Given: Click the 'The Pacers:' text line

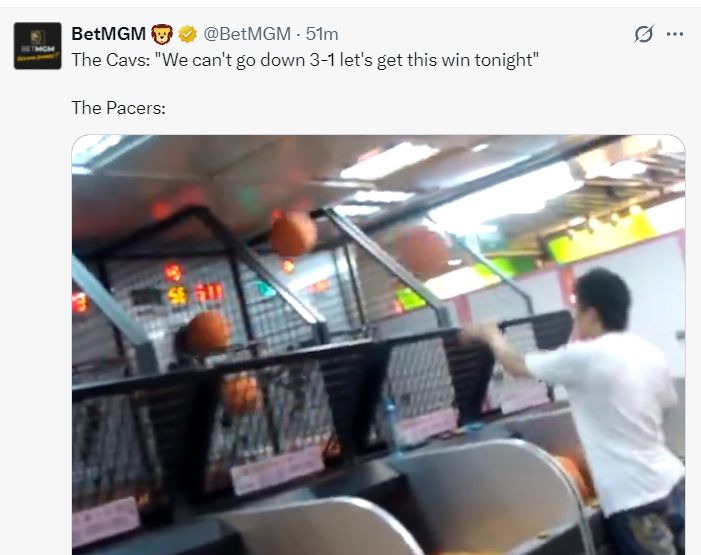Looking at the screenshot, I should [x=118, y=108].
